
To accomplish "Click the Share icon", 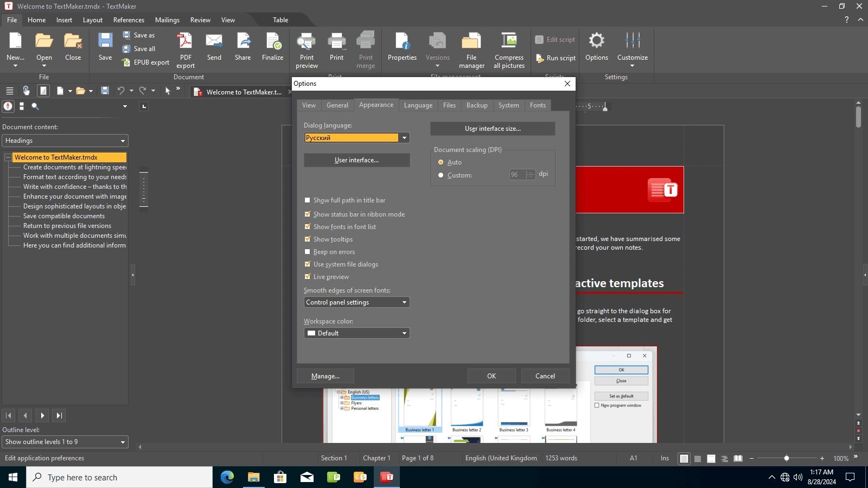I will 243,47.
